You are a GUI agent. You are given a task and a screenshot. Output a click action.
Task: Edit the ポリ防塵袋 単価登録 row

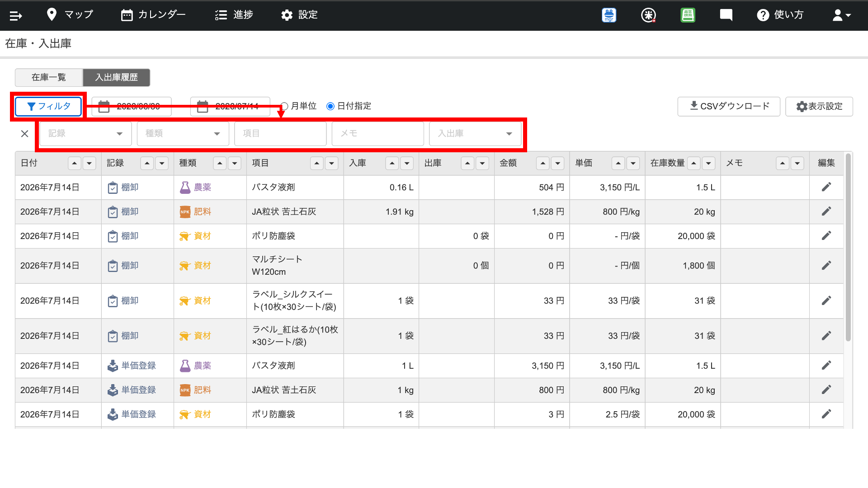point(826,414)
